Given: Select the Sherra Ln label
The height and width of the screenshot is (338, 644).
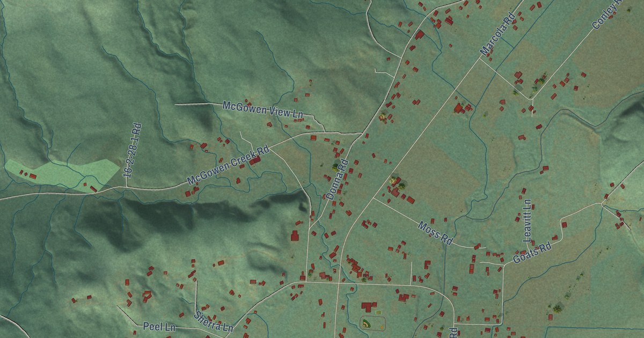Looking at the screenshot, I should click(x=214, y=322).
